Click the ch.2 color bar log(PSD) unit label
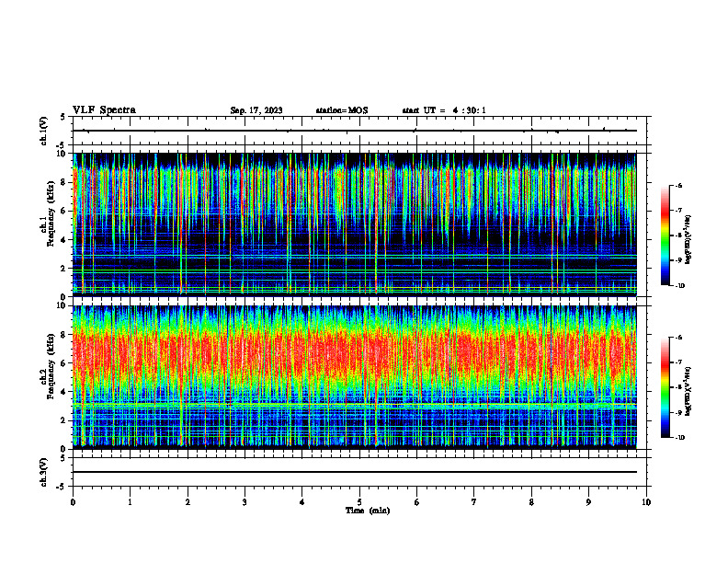Screen dimensions: 728x563 [688, 391]
